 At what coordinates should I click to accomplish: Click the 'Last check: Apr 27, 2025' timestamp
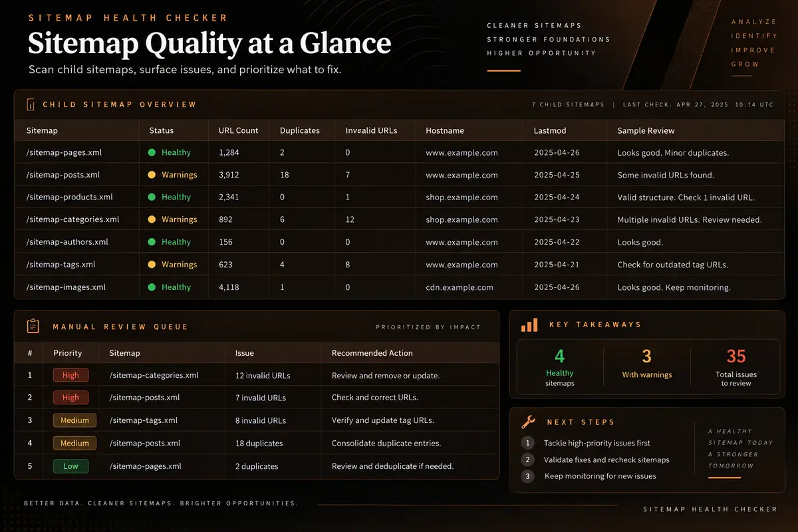tap(698, 104)
